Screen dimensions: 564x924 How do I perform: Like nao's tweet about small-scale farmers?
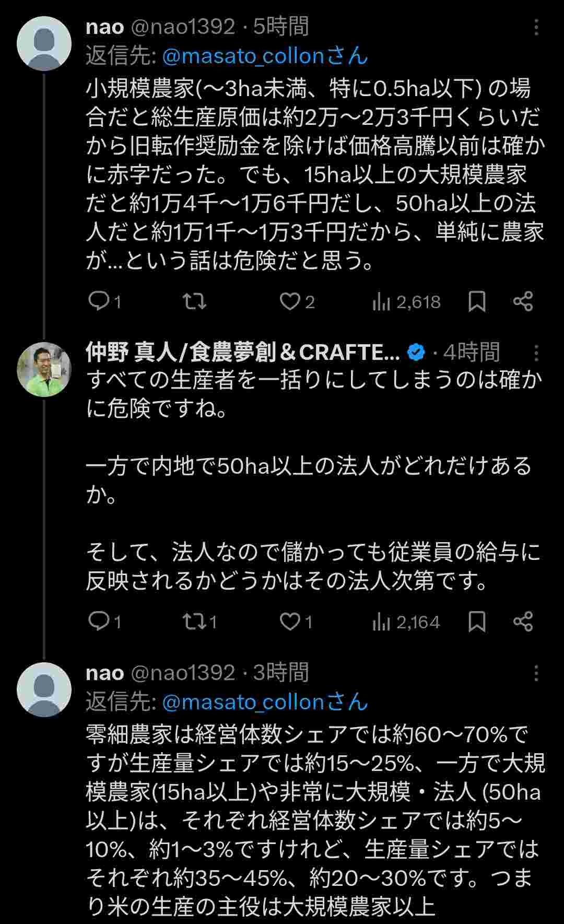[x=290, y=301]
